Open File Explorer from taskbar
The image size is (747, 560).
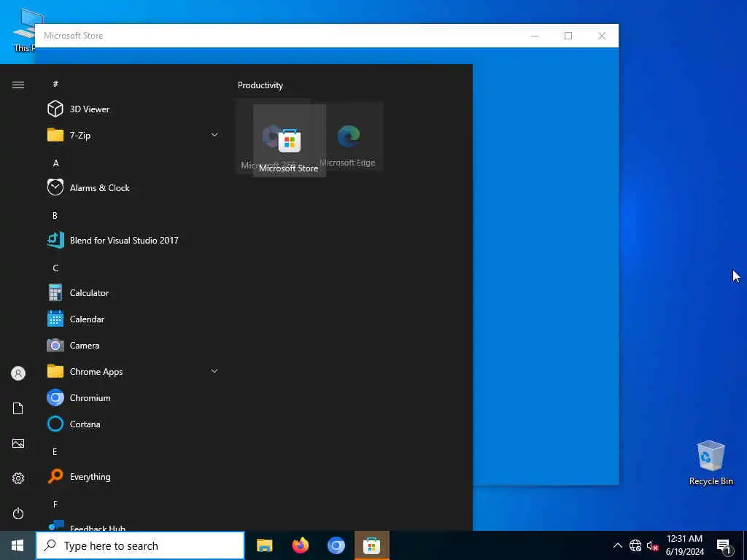(264, 545)
